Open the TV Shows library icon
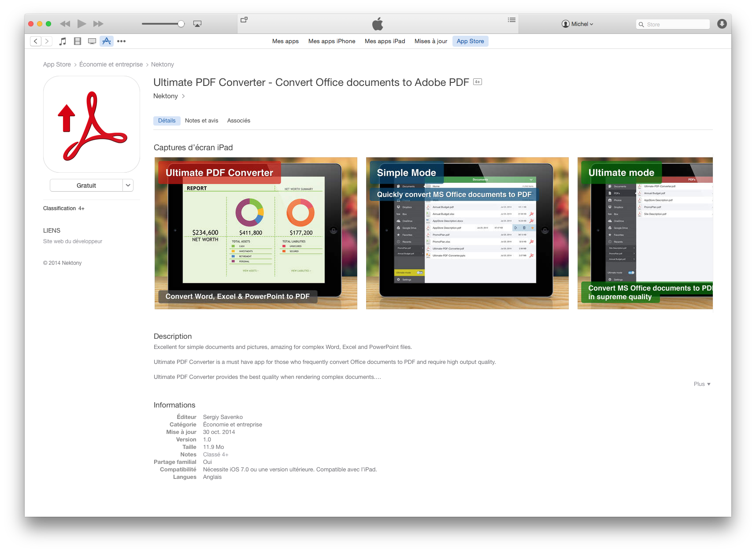The width and height of the screenshot is (756, 552). tap(92, 41)
